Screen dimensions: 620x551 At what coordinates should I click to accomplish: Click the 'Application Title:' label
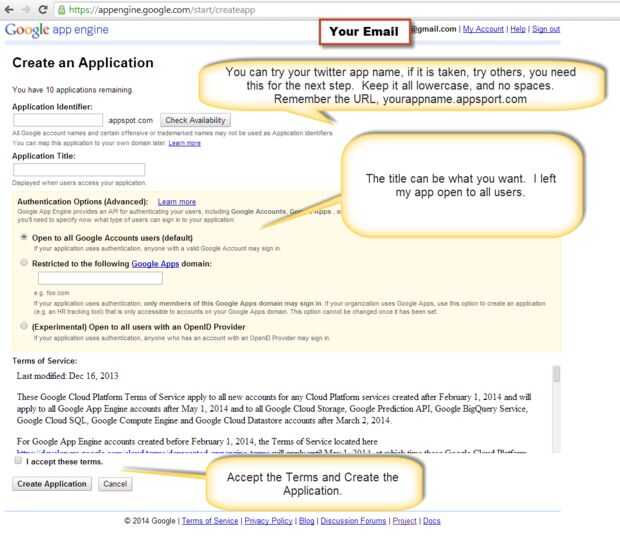point(43,156)
